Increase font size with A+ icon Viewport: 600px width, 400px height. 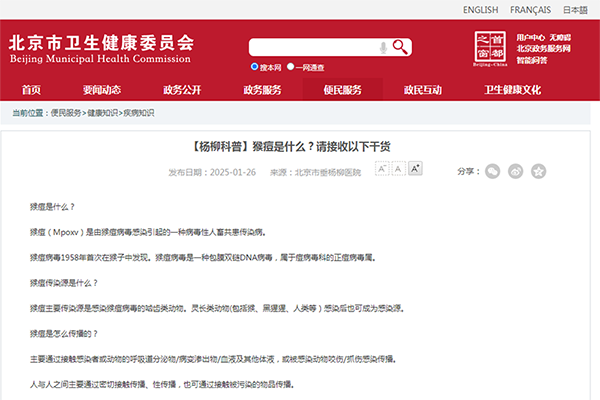click(415, 169)
